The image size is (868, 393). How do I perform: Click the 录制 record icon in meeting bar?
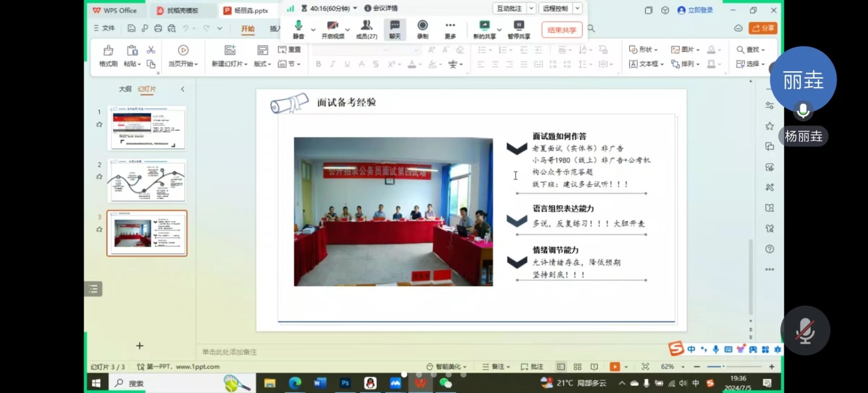point(422,26)
